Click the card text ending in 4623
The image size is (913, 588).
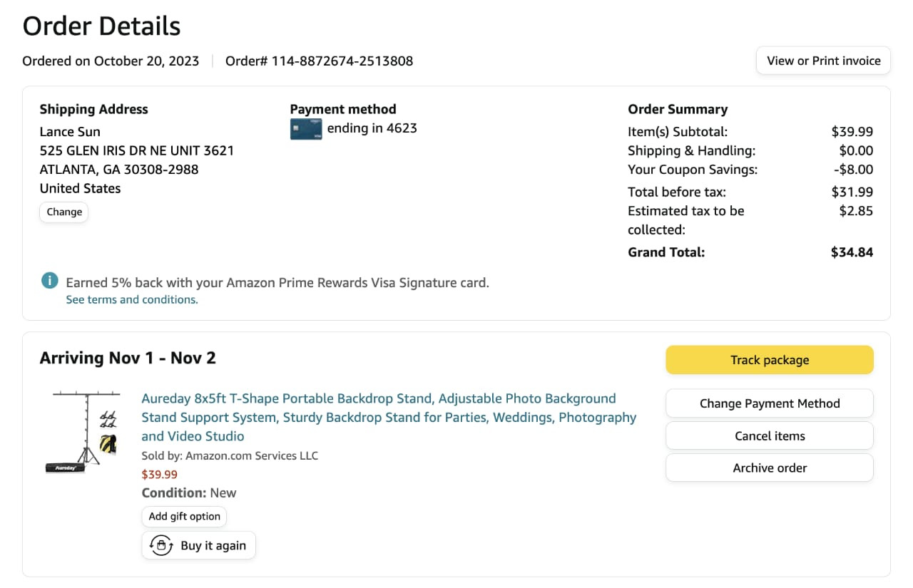pyautogui.click(x=372, y=128)
